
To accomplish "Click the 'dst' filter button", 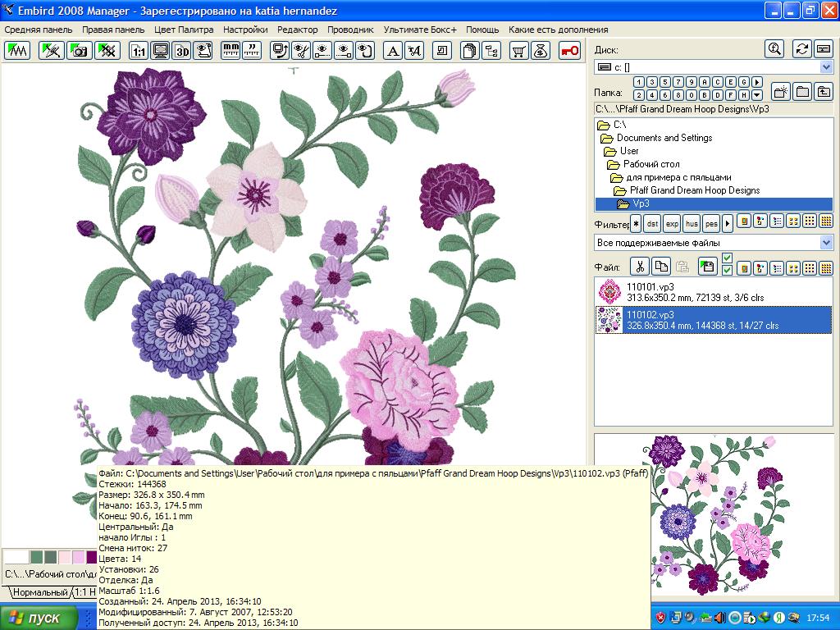I will click(x=651, y=223).
